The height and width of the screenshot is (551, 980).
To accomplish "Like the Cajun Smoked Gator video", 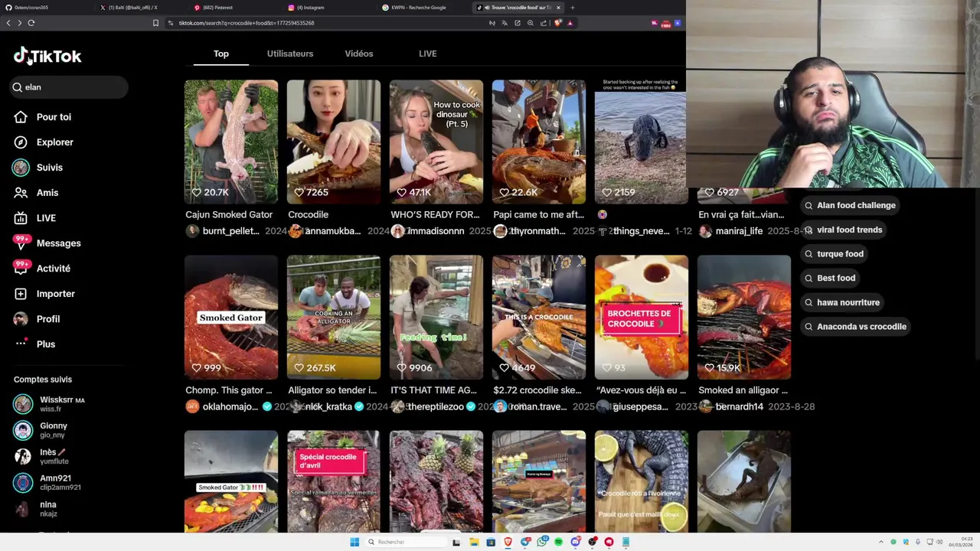I will click(197, 192).
